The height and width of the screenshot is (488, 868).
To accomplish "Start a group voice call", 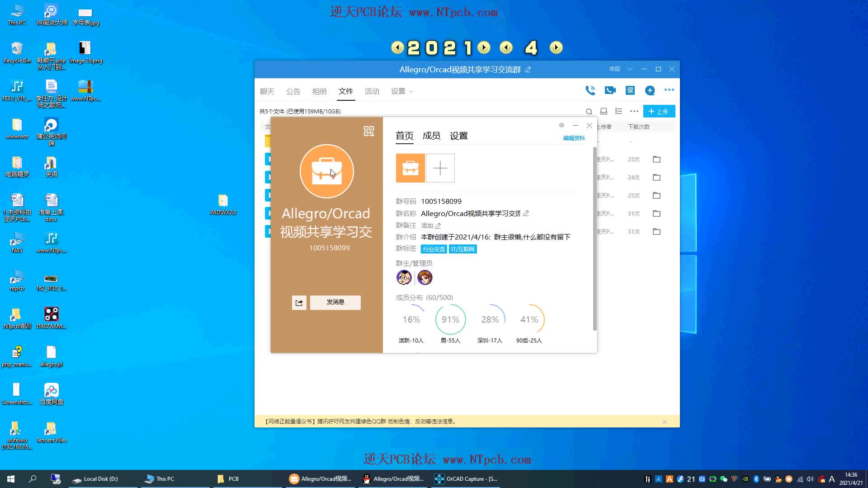I will coord(590,90).
